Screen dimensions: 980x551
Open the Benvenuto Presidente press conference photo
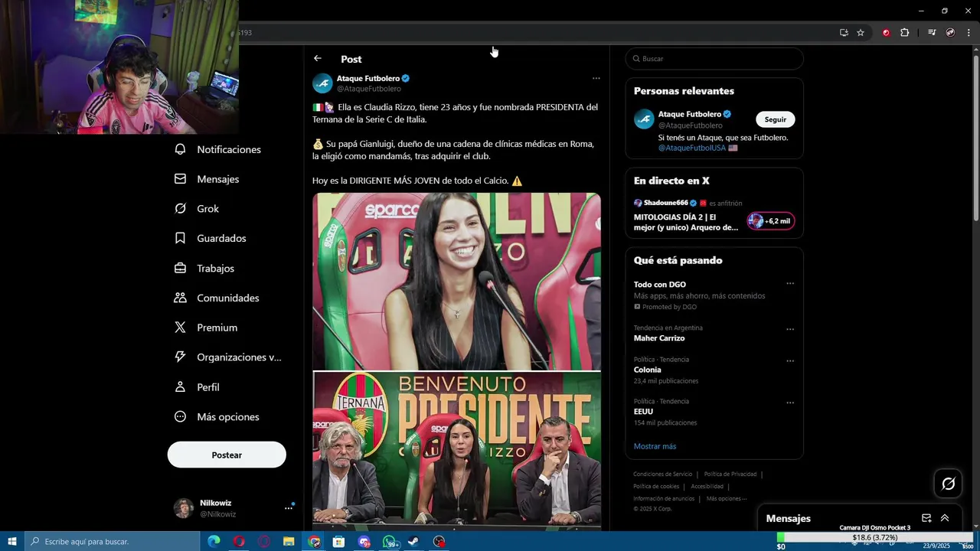click(456, 452)
